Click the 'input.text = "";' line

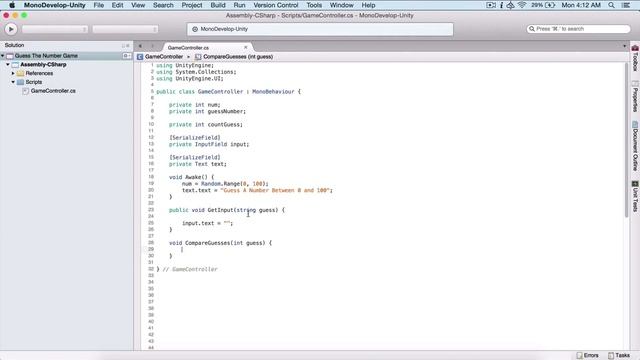(207, 223)
